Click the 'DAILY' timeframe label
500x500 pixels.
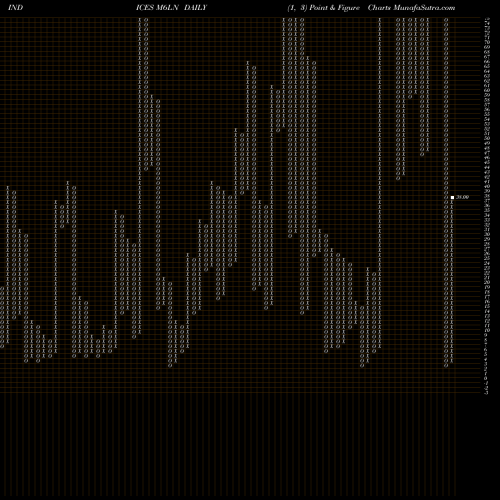point(195,8)
